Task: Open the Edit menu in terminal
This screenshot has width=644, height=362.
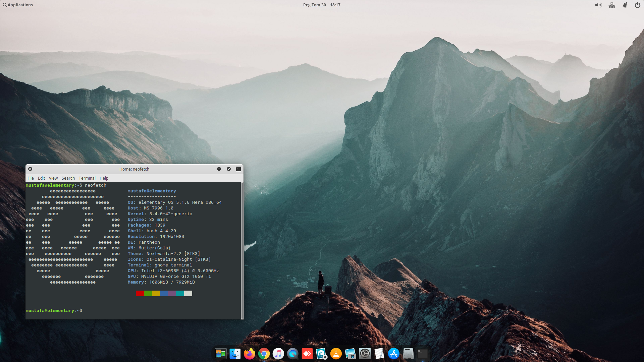Action: click(41, 178)
